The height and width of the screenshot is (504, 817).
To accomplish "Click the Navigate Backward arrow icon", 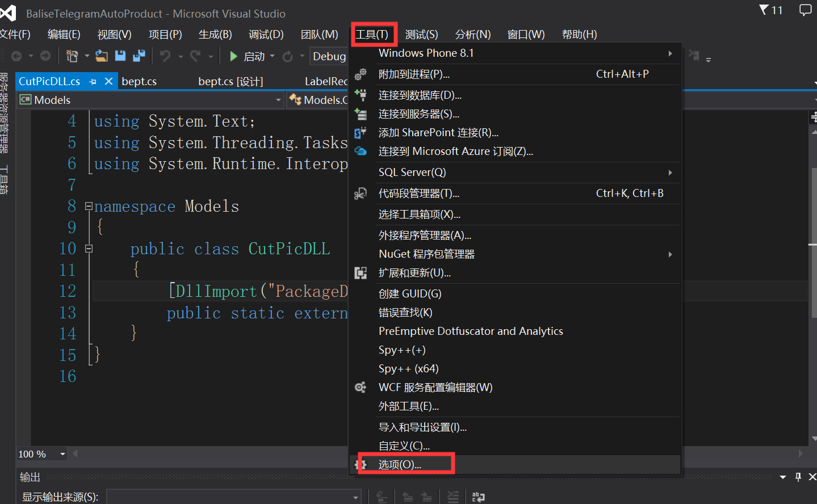I will [17, 56].
